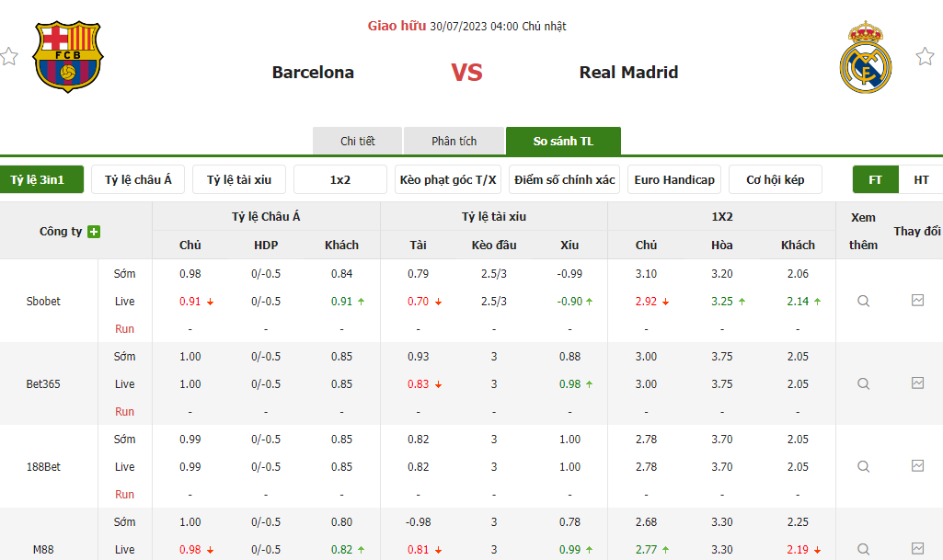Screen dimensions: 943x560
Task: View the Bet365 odds change chart icon
Action: (x=917, y=383)
